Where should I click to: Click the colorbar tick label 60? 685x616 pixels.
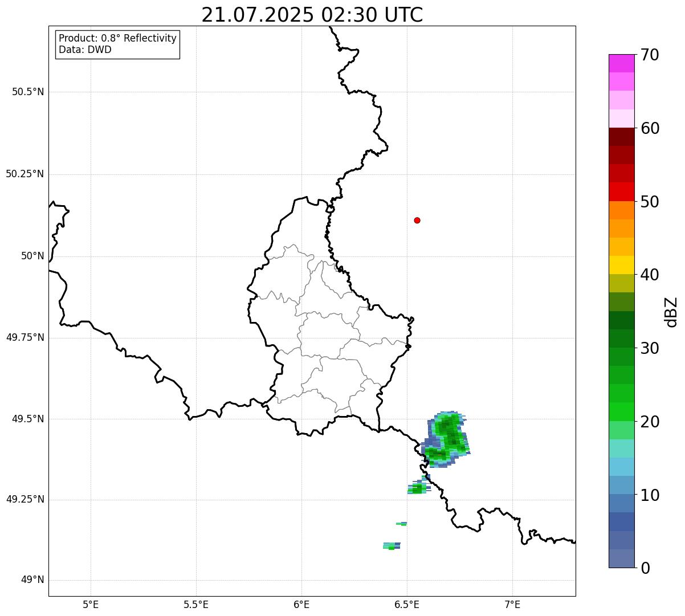tap(649, 128)
